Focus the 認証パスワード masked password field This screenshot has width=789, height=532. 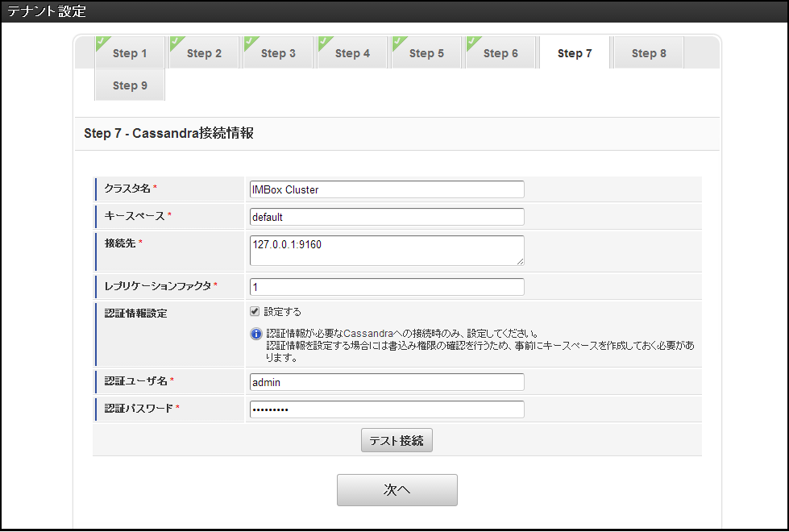pyautogui.click(x=385, y=409)
